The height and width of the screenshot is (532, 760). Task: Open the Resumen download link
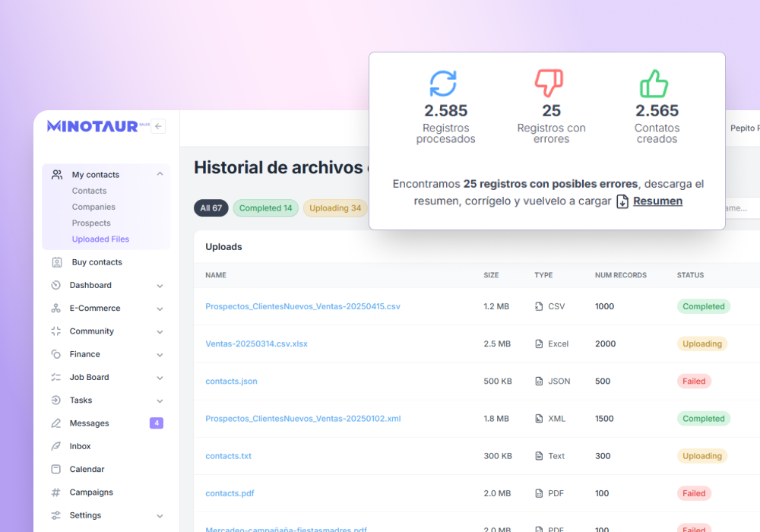[x=657, y=201]
